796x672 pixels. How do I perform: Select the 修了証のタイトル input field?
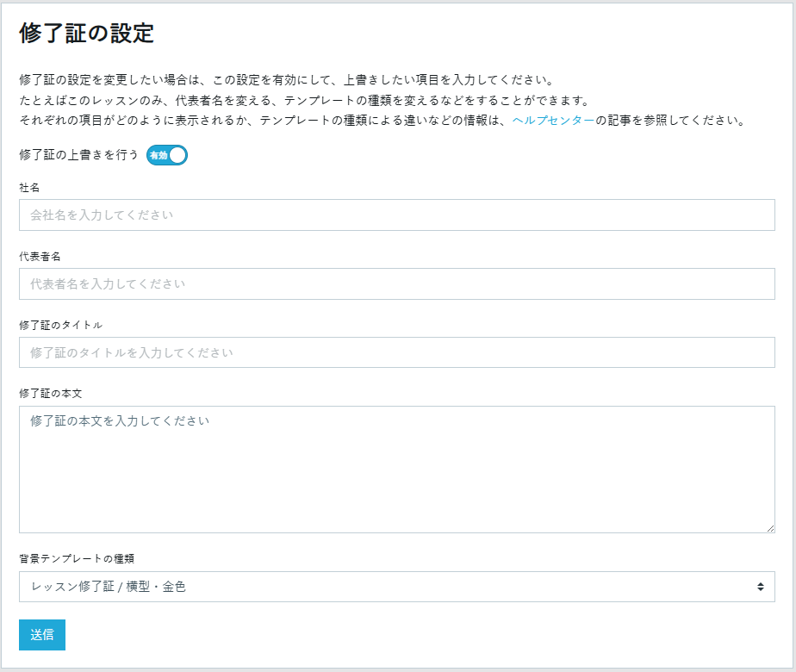(397, 352)
